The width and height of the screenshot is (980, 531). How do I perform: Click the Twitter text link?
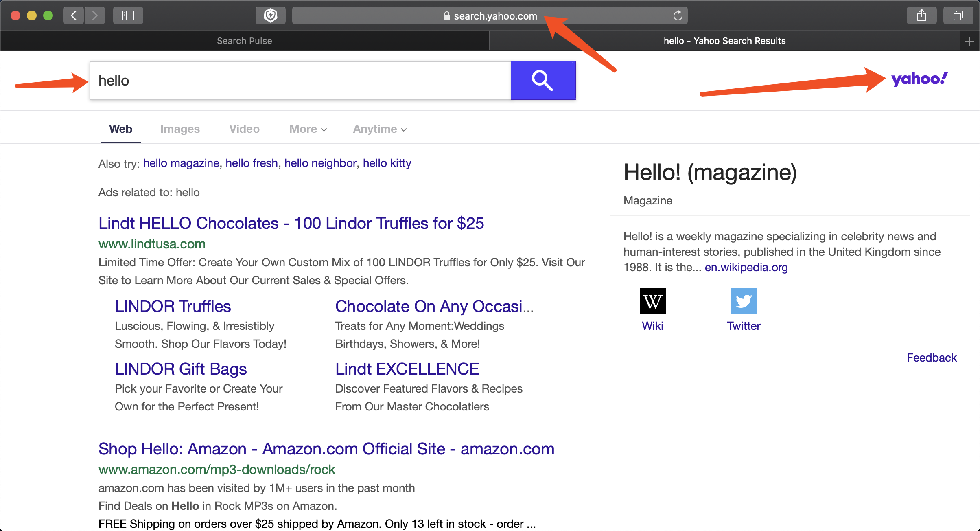(744, 326)
